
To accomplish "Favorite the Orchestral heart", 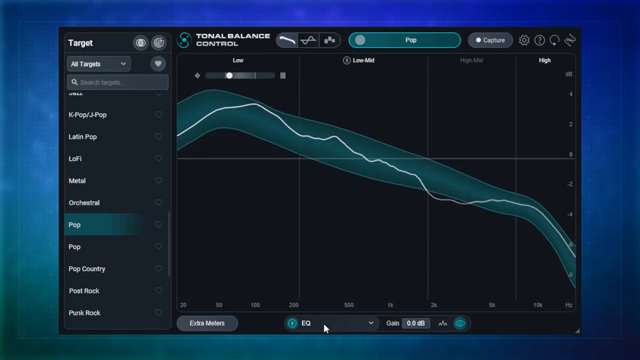I will (158, 202).
